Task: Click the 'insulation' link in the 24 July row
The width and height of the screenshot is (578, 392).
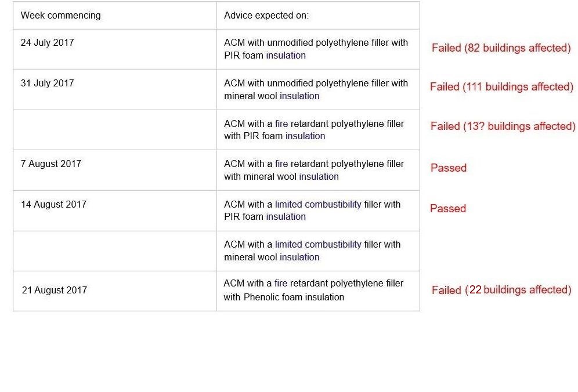Action: pos(286,55)
